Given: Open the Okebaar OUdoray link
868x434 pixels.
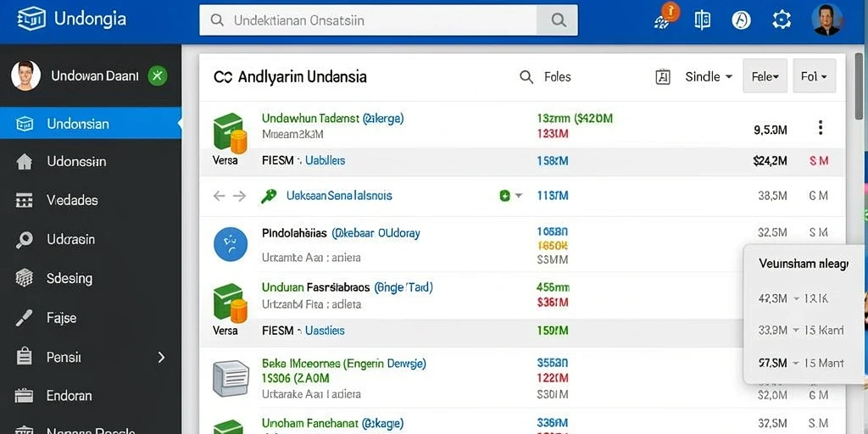Looking at the screenshot, I should (376, 233).
